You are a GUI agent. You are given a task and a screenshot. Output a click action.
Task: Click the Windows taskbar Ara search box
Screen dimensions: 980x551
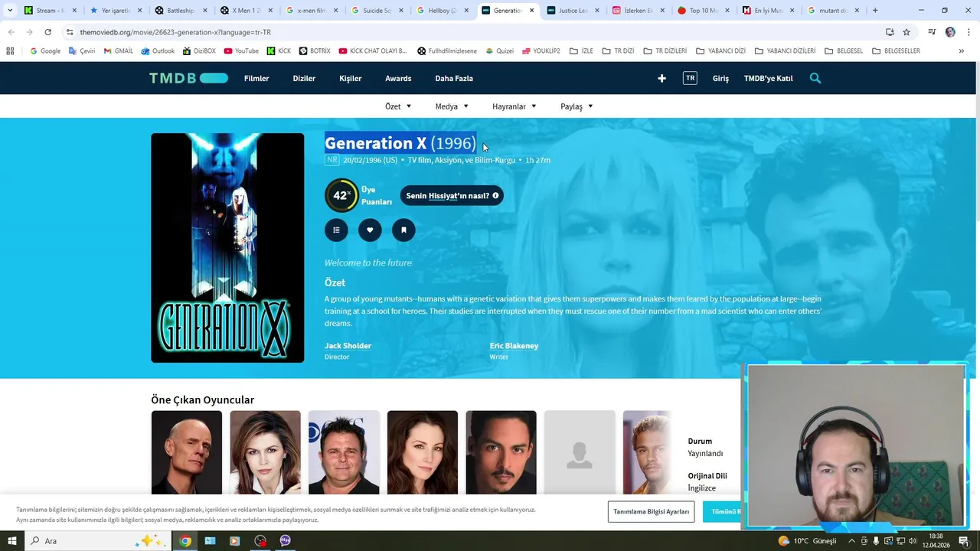[x=98, y=541]
